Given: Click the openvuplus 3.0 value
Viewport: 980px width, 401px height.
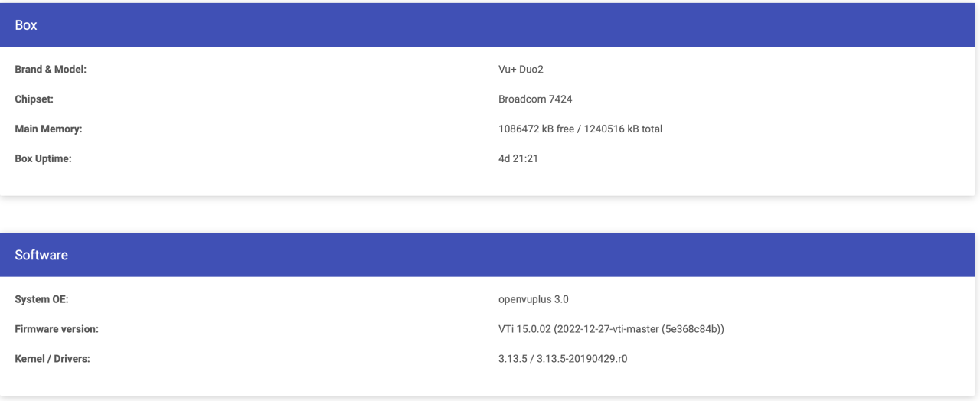Looking at the screenshot, I should tap(534, 299).
